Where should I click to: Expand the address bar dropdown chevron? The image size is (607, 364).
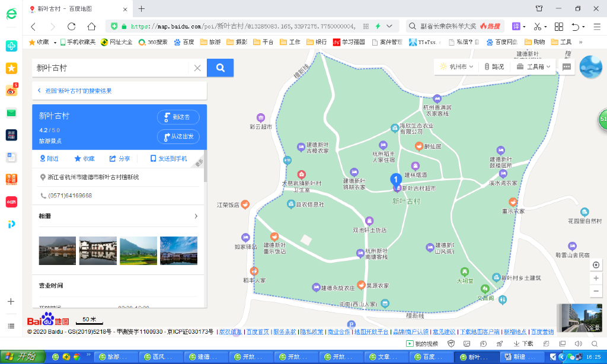pos(389,26)
